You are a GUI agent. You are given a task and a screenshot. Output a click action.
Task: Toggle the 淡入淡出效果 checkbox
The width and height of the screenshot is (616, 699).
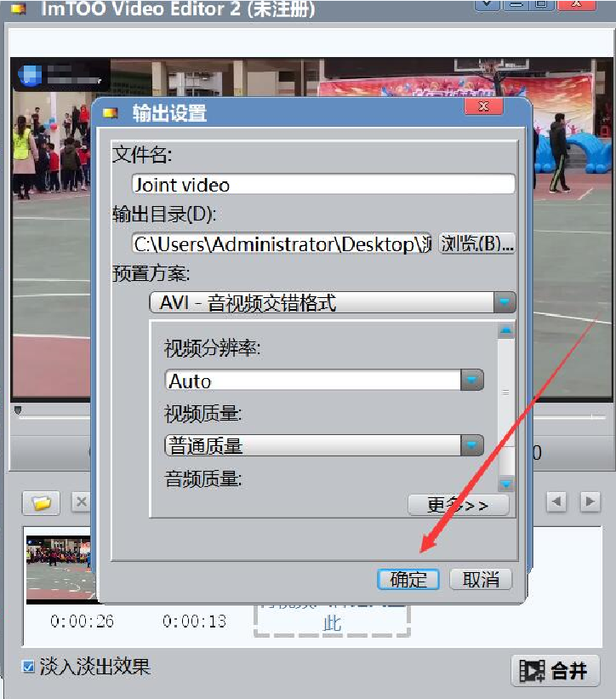[28, 667]
